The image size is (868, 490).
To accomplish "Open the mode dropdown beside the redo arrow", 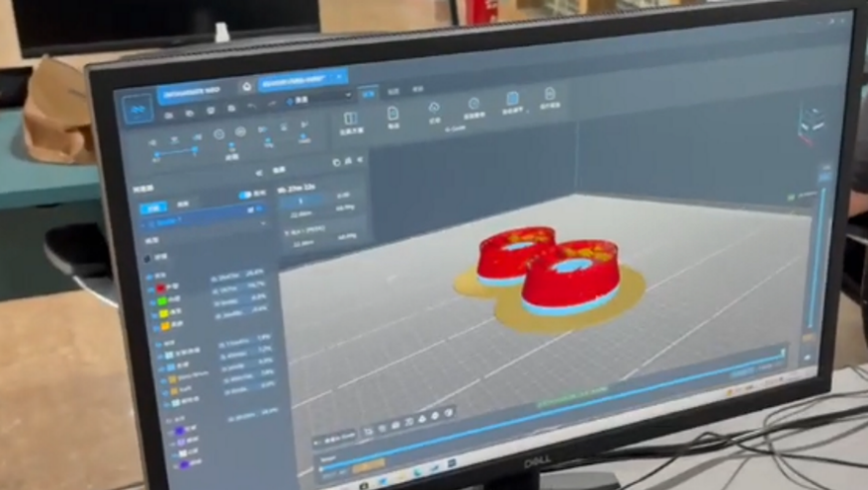I will click(x=319, y=98).
